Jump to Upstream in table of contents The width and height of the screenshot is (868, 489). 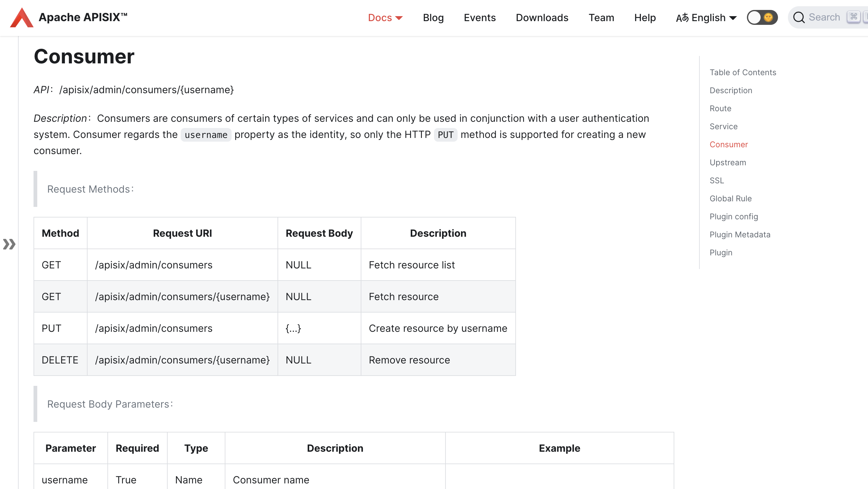click(727, 162)
